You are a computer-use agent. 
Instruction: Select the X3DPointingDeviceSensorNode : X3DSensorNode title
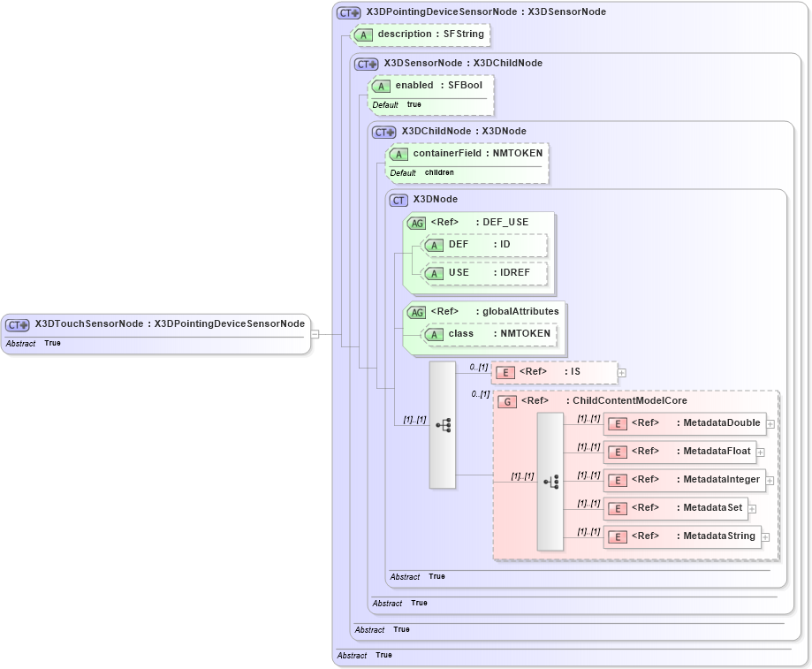coord(486,11)
